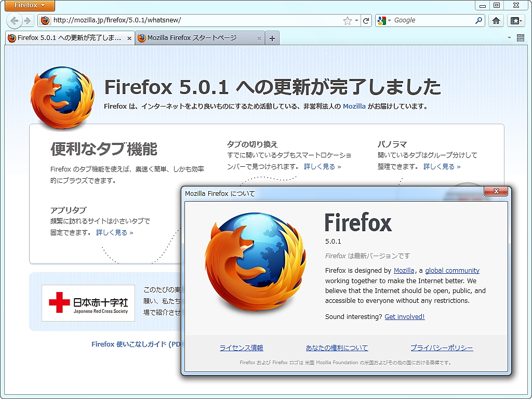Click the site favicon in the address bar

45,21
